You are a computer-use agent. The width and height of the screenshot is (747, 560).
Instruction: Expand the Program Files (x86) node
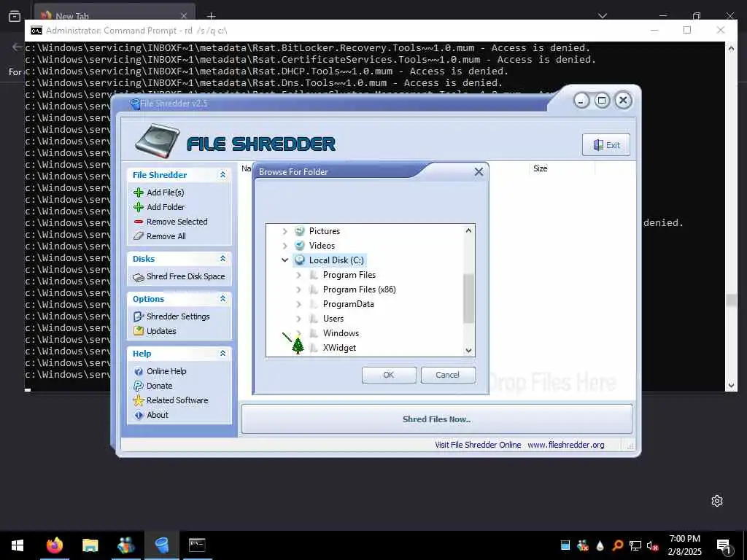(x=298, y=289)
